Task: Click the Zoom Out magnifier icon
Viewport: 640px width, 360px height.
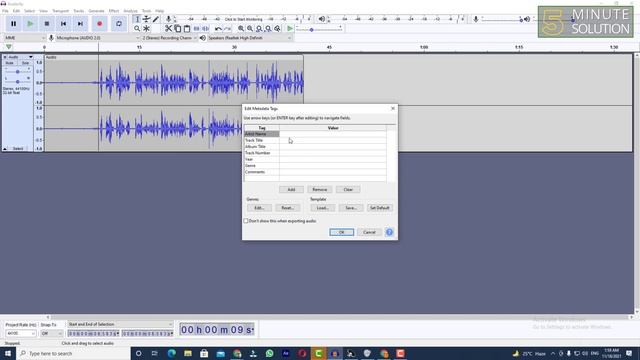Action: 250,29
